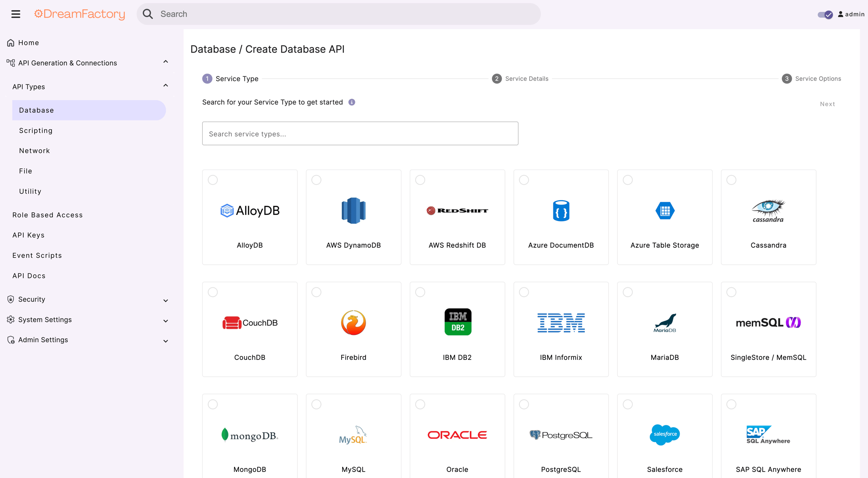Click the DreamFactory logo
The image size is (868, 478).
pos(79,14)
